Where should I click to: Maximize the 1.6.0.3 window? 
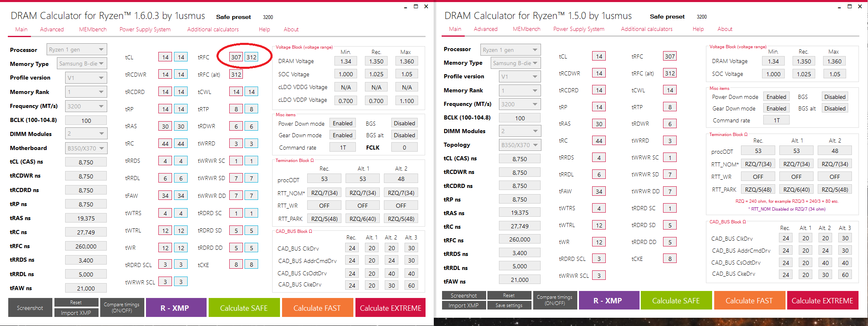pyautogui.click(x=416, y=7)
